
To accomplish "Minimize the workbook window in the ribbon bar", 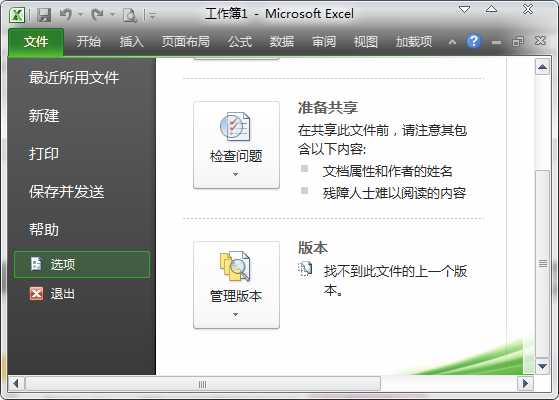I will (496, 43).
